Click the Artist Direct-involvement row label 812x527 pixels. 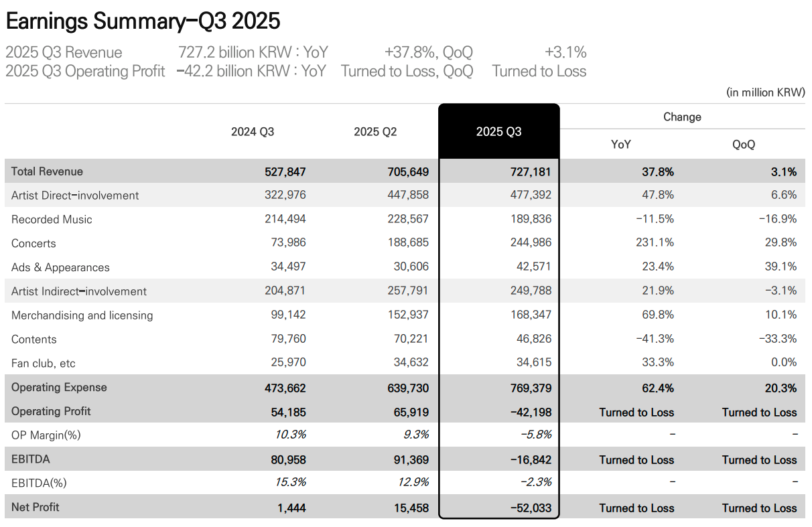[75, 196]
